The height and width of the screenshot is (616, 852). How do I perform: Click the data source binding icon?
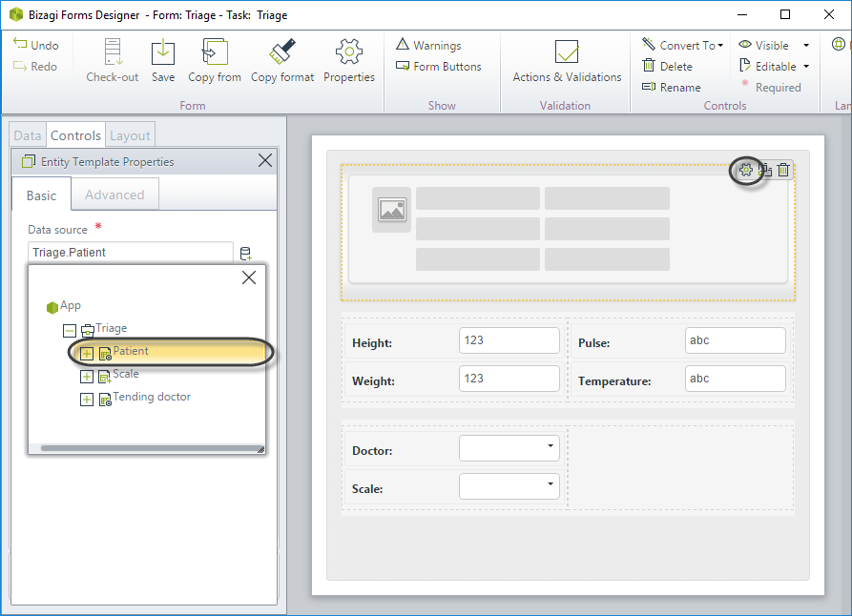(x=245, y=253)
